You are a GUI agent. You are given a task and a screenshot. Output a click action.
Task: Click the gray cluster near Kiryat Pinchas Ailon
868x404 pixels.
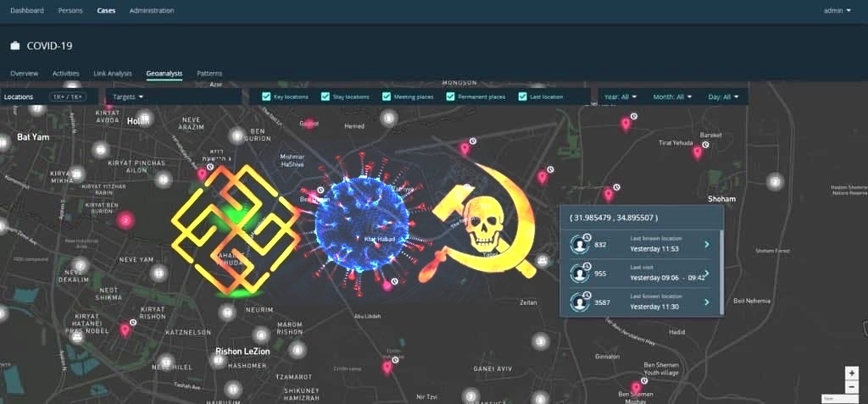(164, 179)
